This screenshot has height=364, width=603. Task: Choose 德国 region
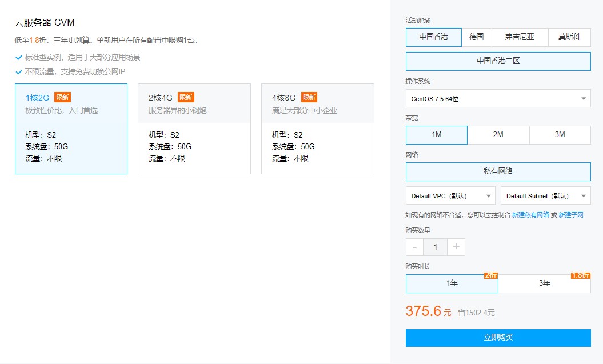pyautogui.click(x=477, y=37)
